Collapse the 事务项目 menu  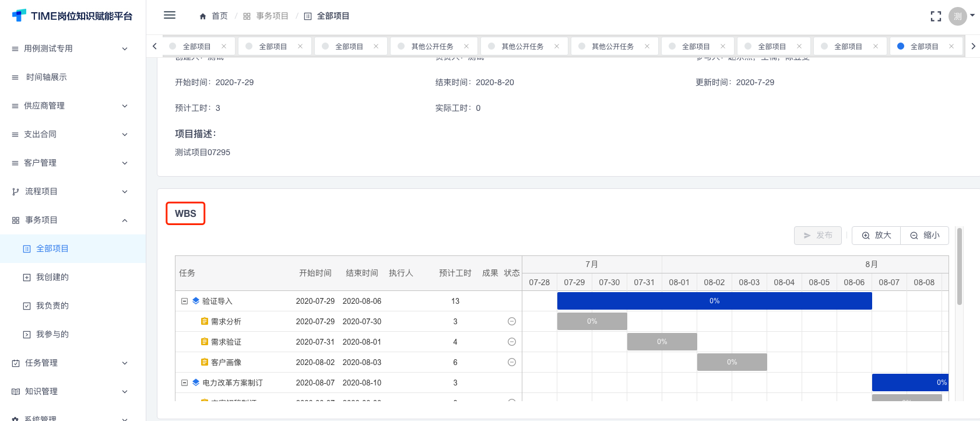[x=73, y=220]
